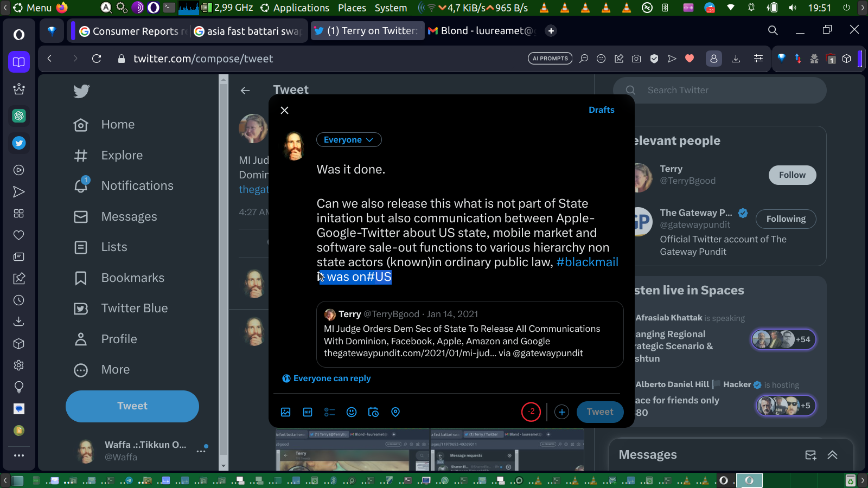Open the Places menu
868x488 pixels.
[x=352, y=8]
